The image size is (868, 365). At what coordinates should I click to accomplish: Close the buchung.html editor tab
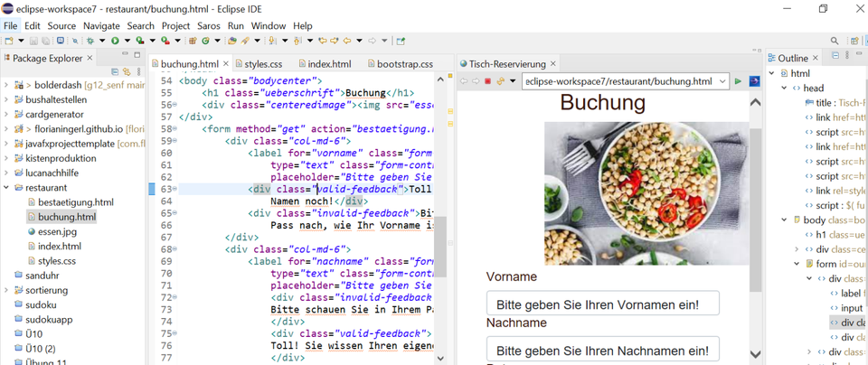226,63
